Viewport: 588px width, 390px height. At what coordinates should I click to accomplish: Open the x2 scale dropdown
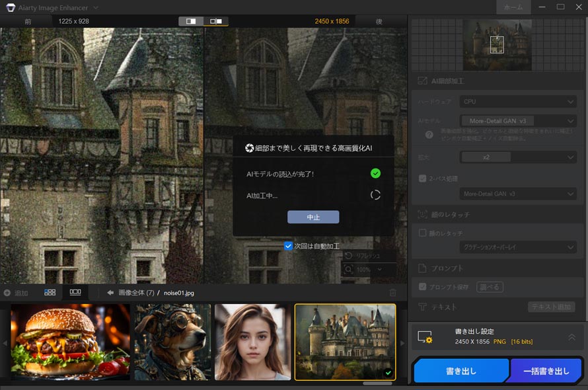point(519,157)
